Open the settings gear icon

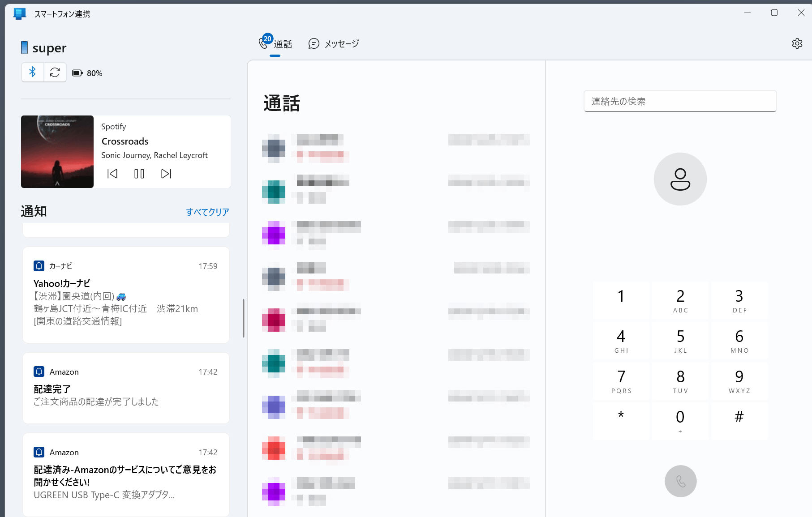coord(797,43)
